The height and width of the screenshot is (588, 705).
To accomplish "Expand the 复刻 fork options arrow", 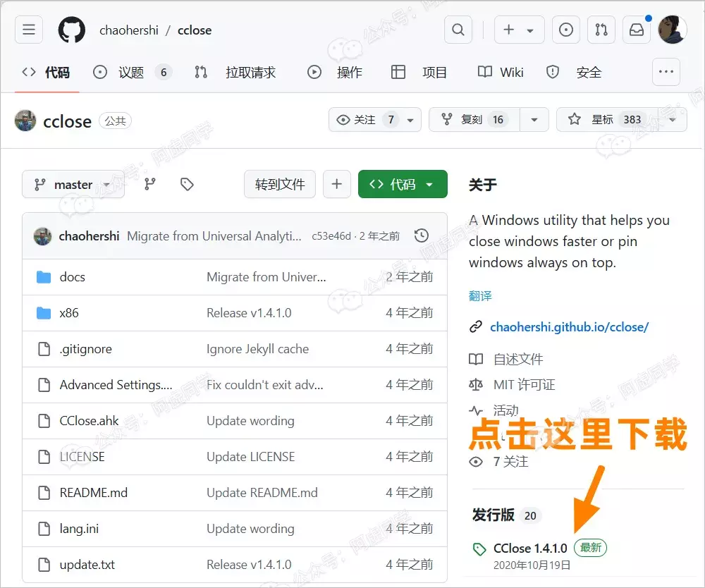I will 534,120.
